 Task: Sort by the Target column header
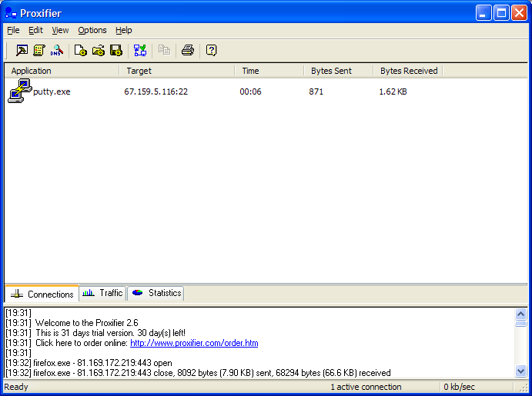(x=177, y=71)
